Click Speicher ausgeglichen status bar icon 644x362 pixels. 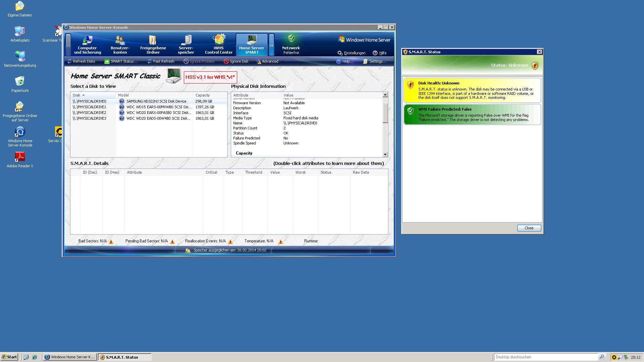[188, 250]
